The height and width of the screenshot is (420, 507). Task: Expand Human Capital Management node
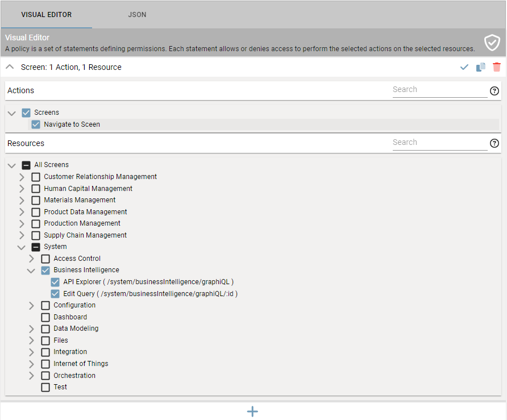tap(22, 189)
